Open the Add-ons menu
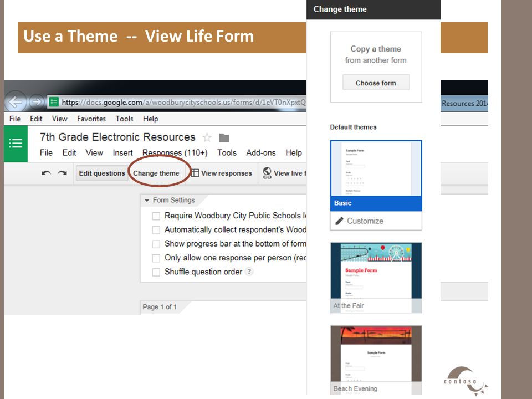This screenshot has height=399, width=532. (x=261, y=153)
